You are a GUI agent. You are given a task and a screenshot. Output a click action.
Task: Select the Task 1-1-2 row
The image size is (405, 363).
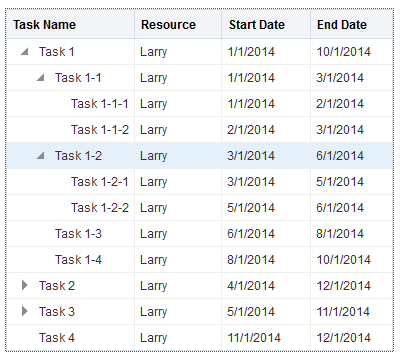coord(200,130)
